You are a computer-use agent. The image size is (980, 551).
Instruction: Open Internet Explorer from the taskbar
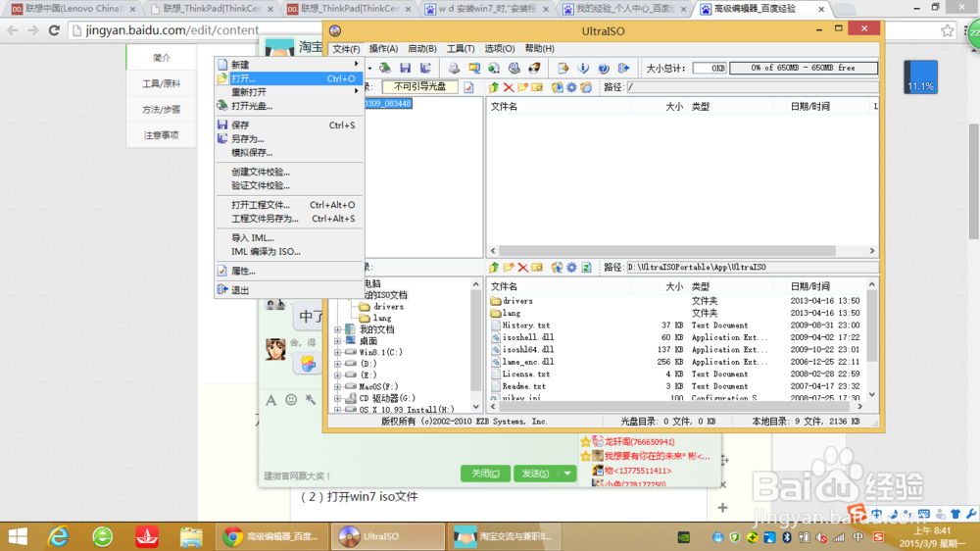[x=59, y=536]
